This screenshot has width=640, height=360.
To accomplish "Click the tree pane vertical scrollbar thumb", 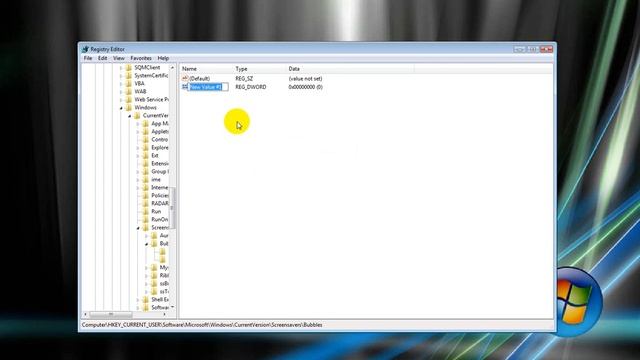I will 172,208.
